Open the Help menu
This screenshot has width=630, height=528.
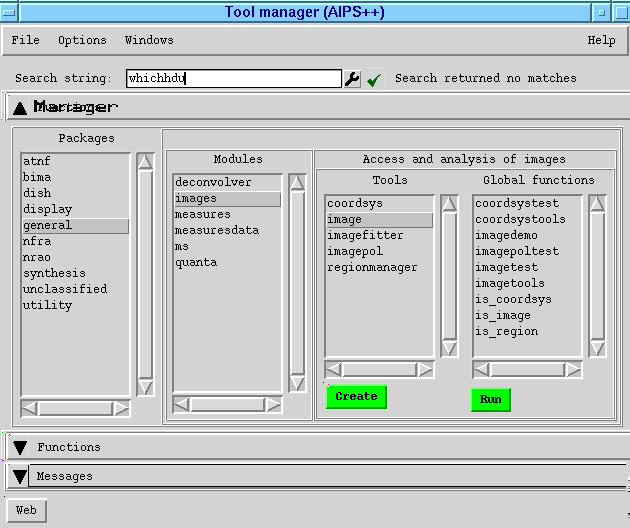[x=601, y=40]
